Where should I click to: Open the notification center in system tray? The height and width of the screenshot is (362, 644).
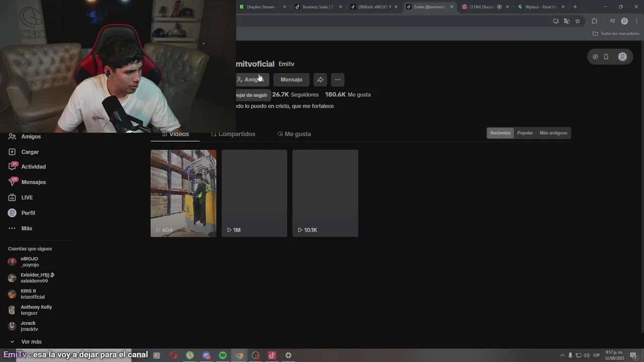click(x=633, y=355)
